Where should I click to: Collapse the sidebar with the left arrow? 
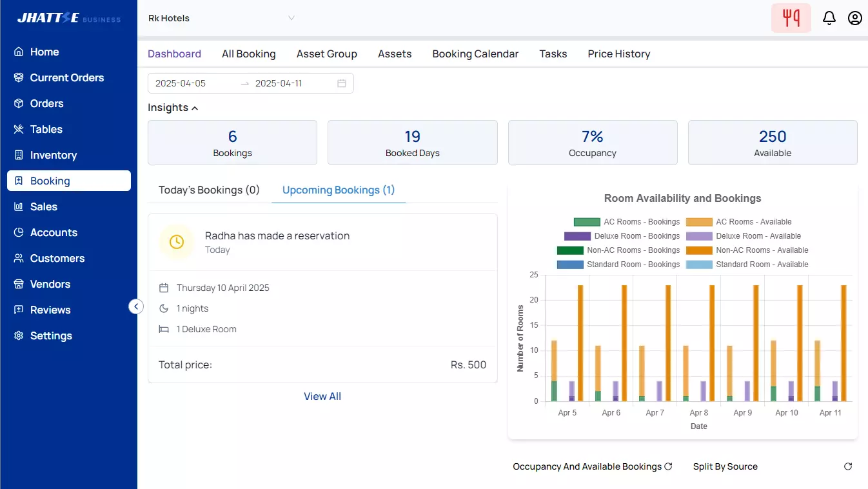tap(136, 306)
